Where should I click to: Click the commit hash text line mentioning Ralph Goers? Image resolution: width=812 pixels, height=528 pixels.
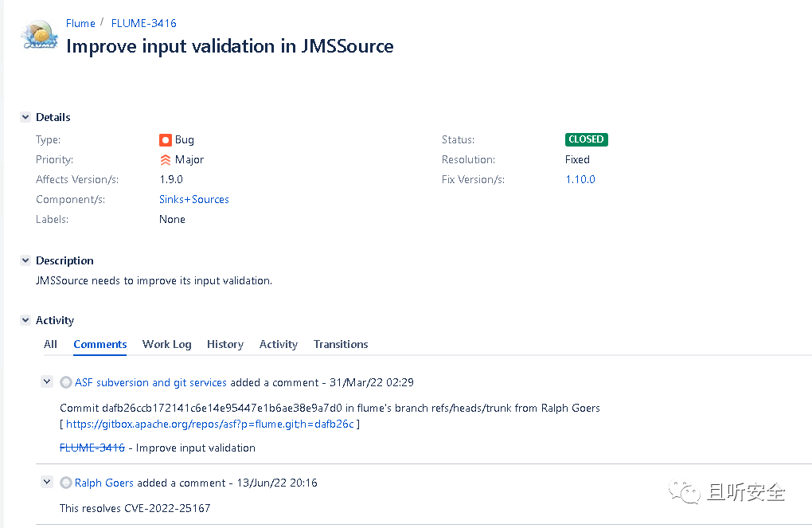[x=330, y=409]
